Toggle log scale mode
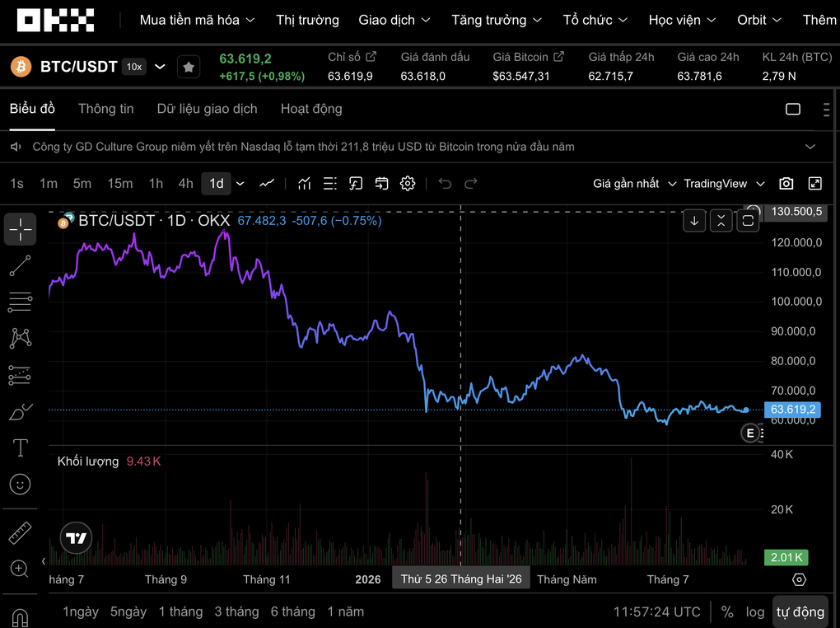 755,612
